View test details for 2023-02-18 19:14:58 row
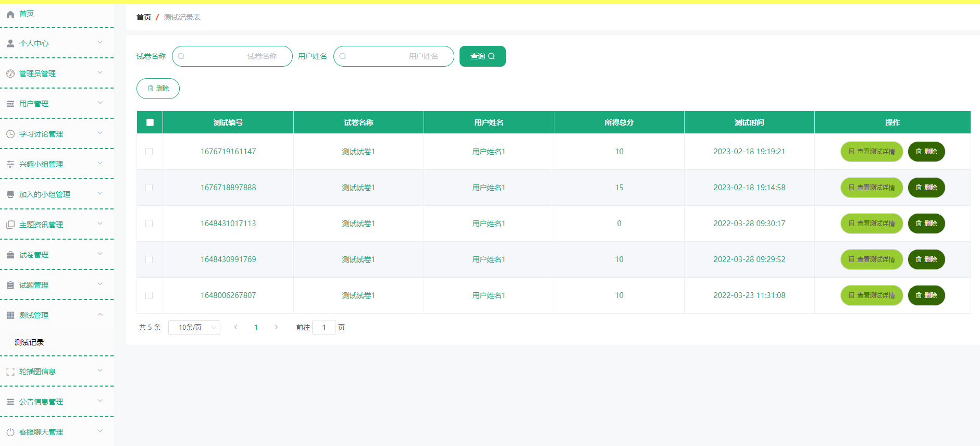Image resolution: width=980 pixels, height=446 pixels. pos(871,188)
